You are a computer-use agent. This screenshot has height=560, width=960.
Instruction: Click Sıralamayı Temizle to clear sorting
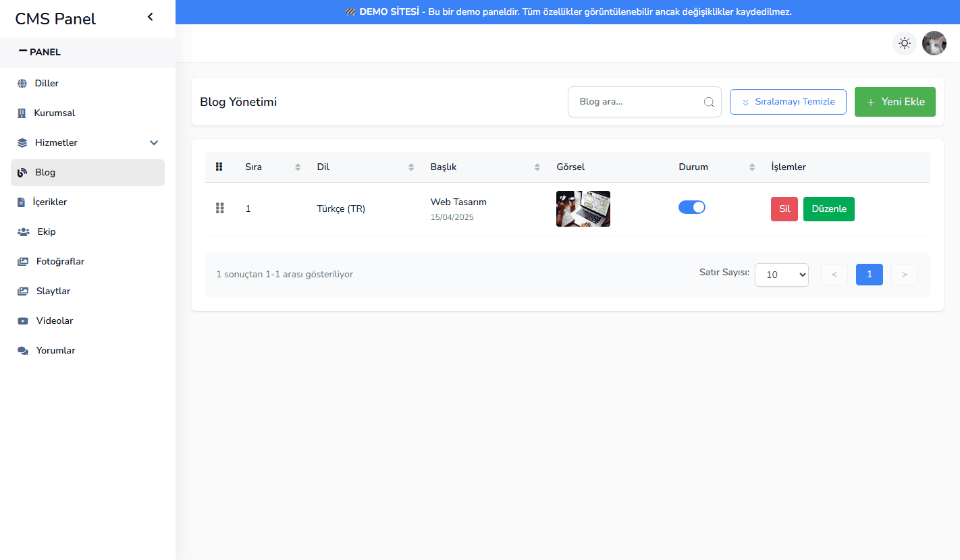coord(788,101)
